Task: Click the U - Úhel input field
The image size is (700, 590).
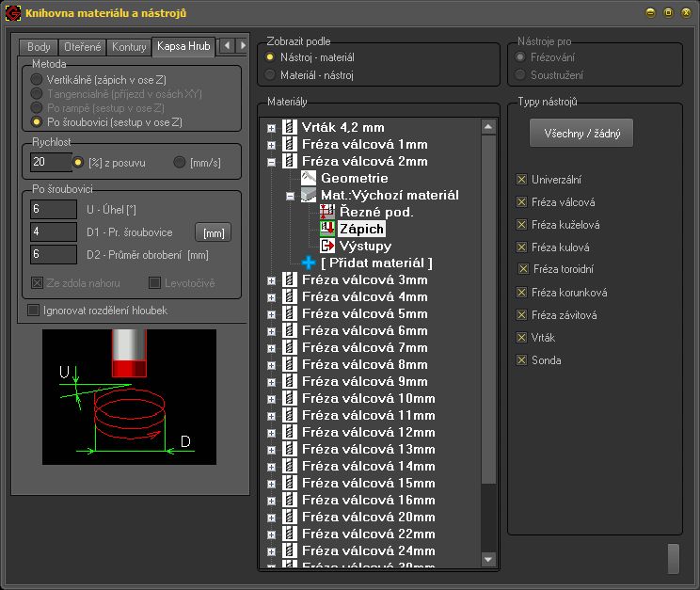Action: (53, 209)
